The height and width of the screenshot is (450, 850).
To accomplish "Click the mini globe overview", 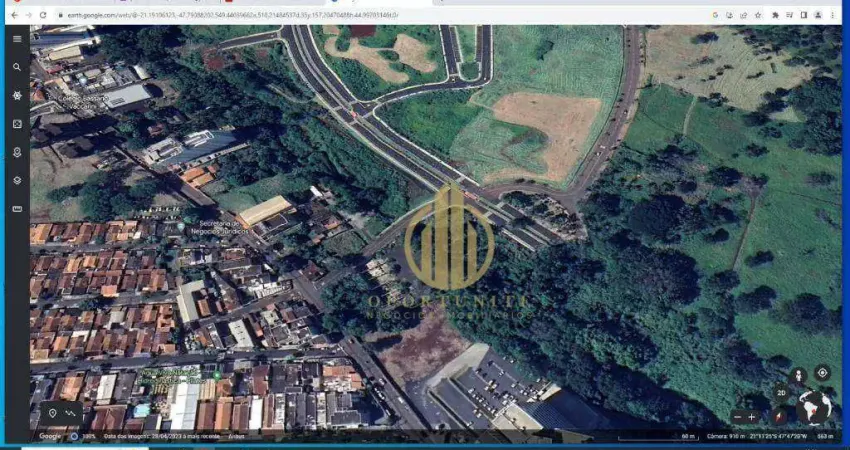I will [x=814, y=408].
